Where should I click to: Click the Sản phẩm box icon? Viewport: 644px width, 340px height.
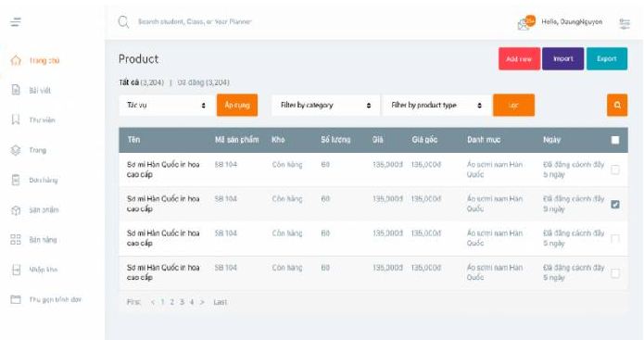coord(16,210)
